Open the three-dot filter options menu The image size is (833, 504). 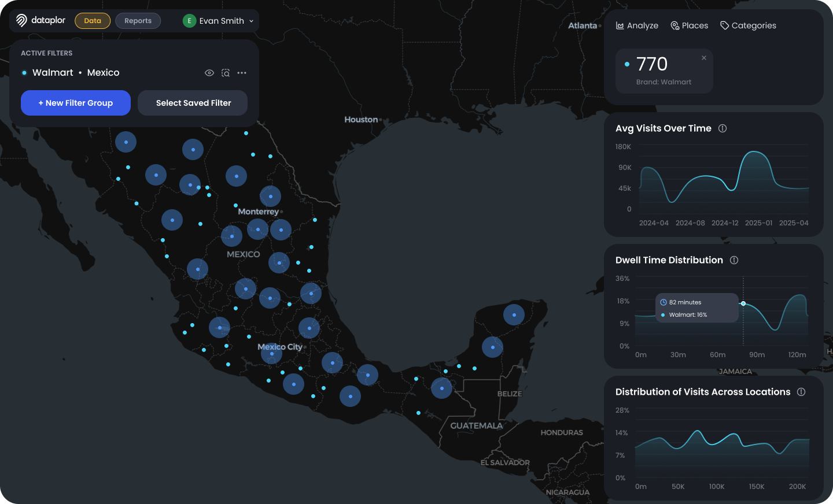[x=242, y=73]
